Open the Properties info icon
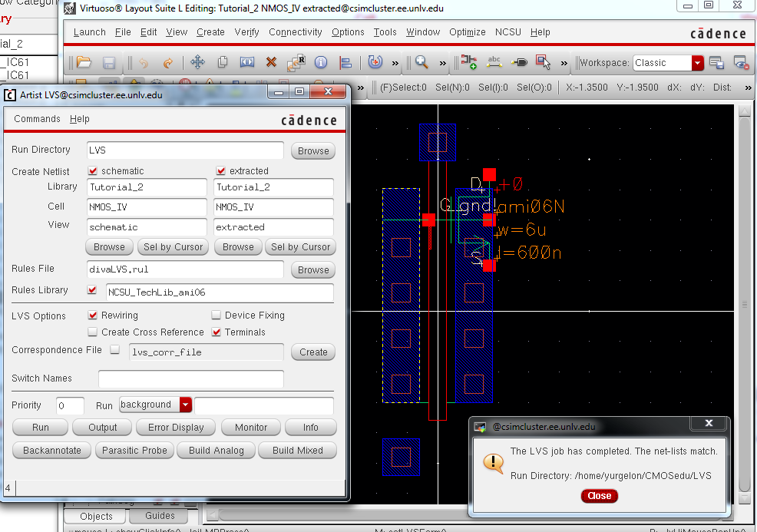 (x=321, y=63)
